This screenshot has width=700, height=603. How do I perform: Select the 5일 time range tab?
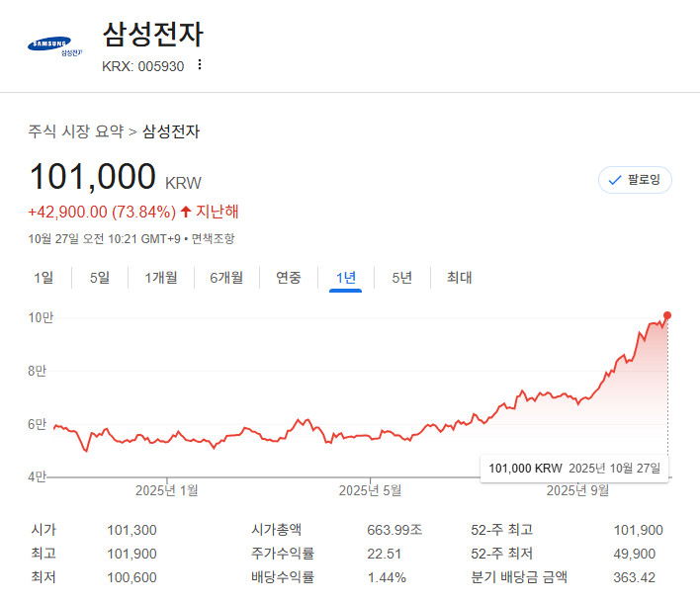[100, 278]
